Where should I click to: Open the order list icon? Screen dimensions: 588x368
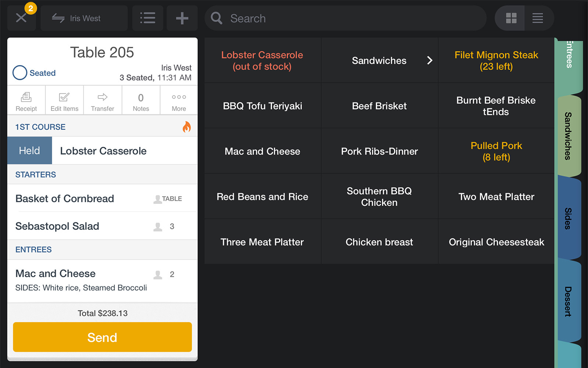click(147, 18)
